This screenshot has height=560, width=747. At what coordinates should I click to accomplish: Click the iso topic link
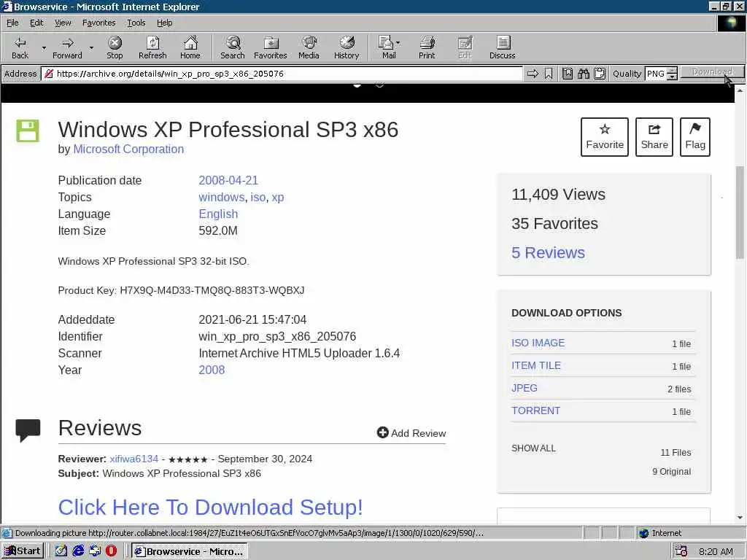click(x=258, y=197)
